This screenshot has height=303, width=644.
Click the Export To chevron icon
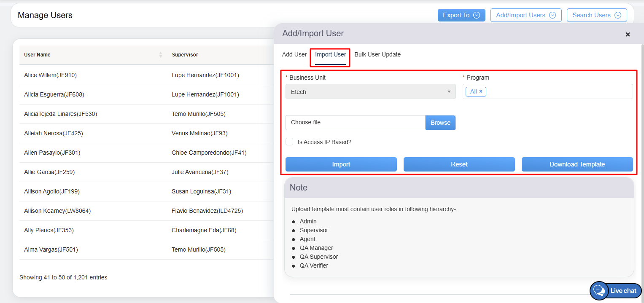click(x=477, y=15)
